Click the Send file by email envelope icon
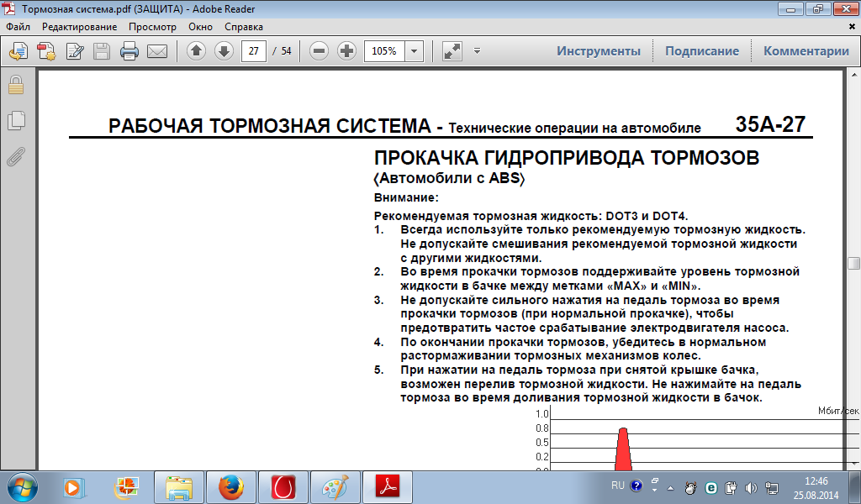 tap(156, 51)
